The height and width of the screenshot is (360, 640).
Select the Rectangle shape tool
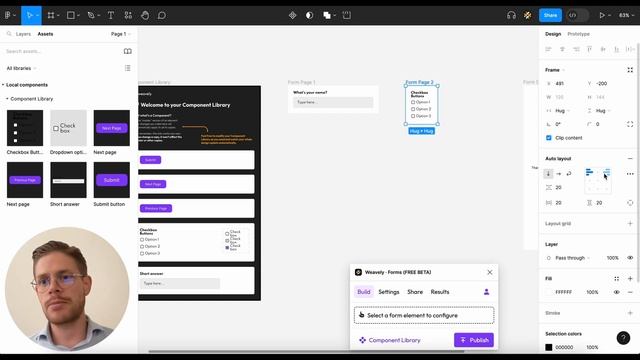[x=71, y=15]
